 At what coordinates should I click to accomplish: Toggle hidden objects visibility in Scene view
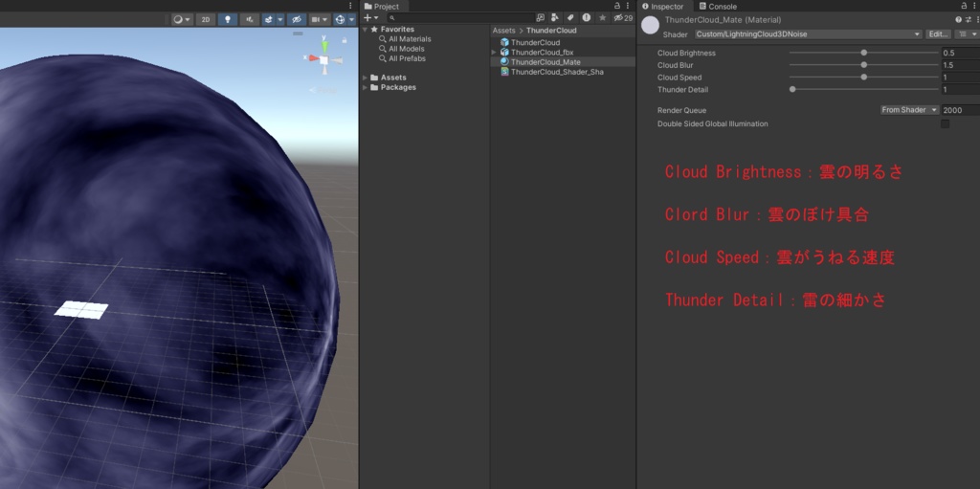click(x=297, y=19)
